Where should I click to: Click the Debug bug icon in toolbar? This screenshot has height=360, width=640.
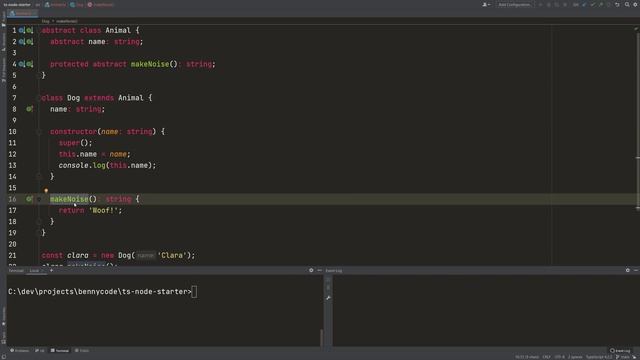point(549,5)
